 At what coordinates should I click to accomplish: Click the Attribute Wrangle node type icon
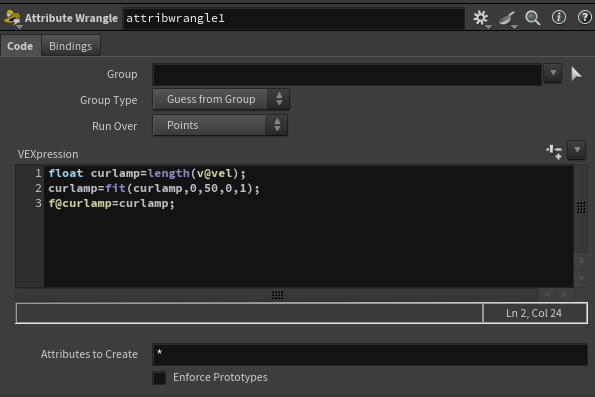pyautogui.click(x=12, y=18)
